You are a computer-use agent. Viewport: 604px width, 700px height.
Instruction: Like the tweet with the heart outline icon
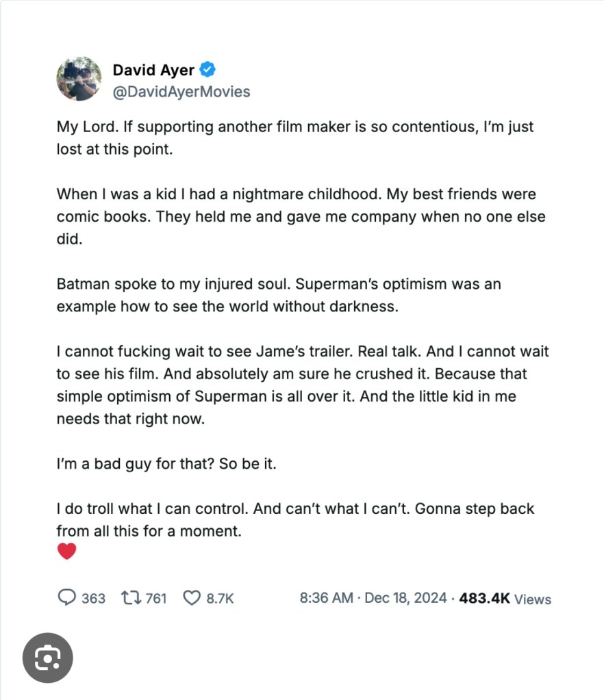[x=191, y=597]
